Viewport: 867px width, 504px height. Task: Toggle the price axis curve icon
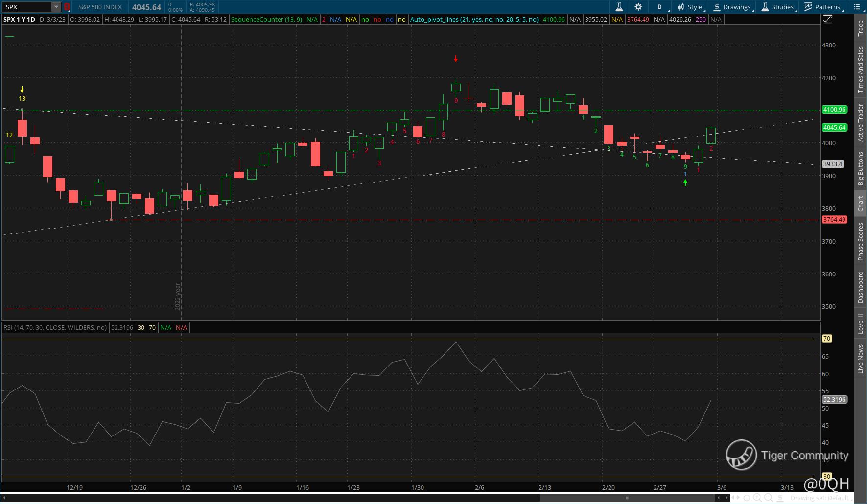(828, 20)
